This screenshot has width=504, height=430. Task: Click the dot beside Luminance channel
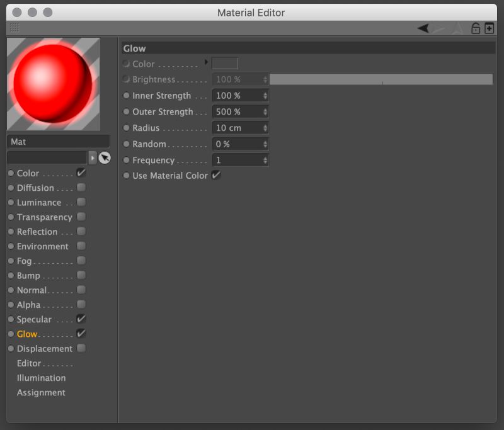(11, 202)
